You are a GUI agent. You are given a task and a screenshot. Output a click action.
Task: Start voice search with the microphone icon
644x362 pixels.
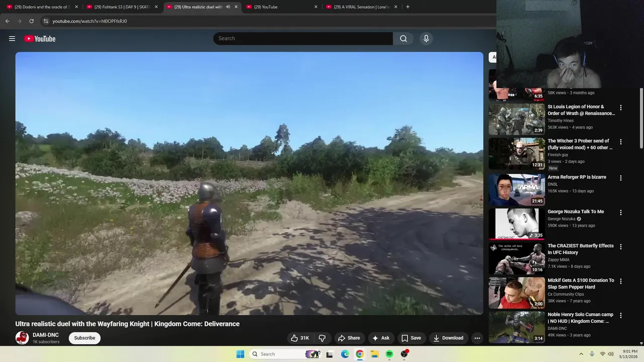(x=426, y=39)
